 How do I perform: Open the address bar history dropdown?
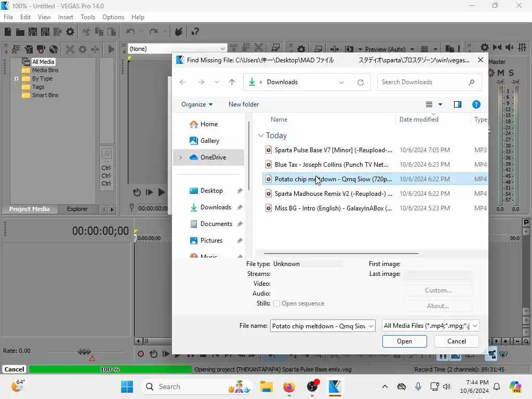[x=341, y=83]
